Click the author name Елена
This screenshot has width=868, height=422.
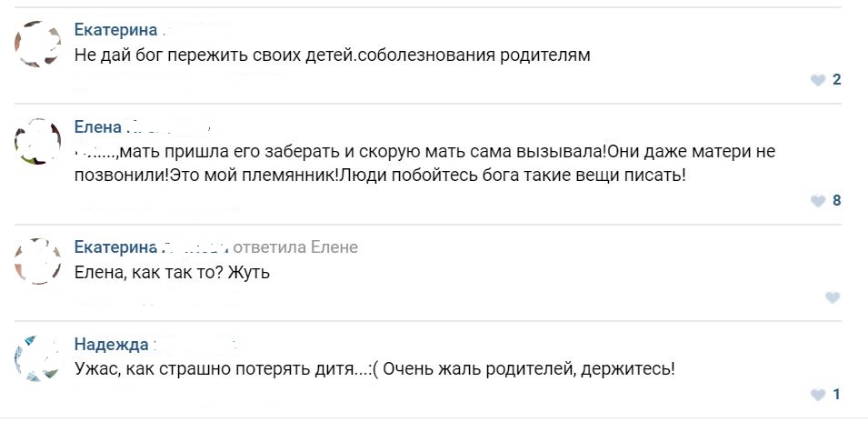click(x=97, y=127)
